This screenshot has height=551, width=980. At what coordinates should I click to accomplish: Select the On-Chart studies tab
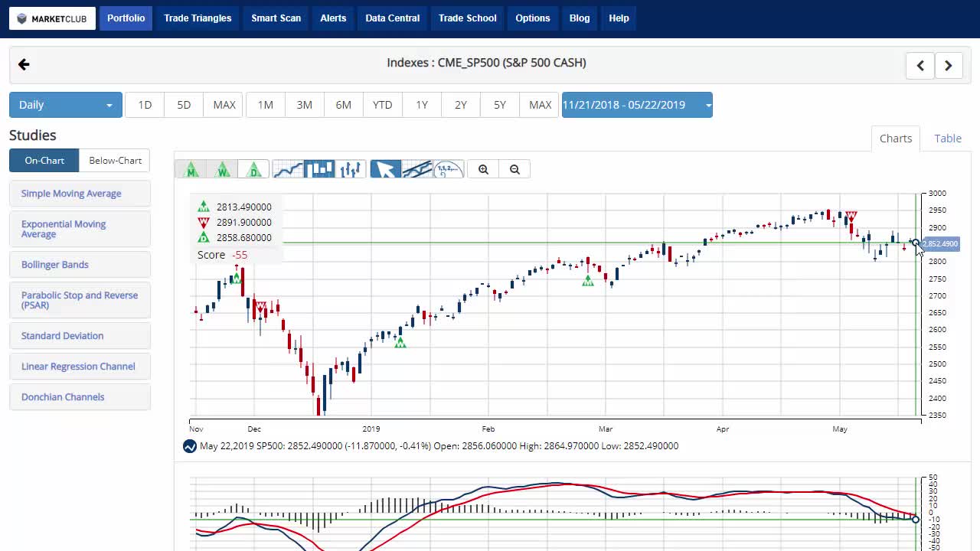click(x=44, y=161)
